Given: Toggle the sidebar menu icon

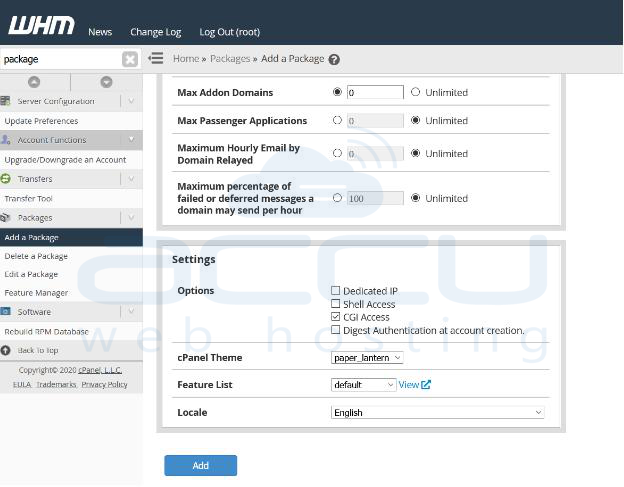Looking at the screenshot, I should pos(156,59).
